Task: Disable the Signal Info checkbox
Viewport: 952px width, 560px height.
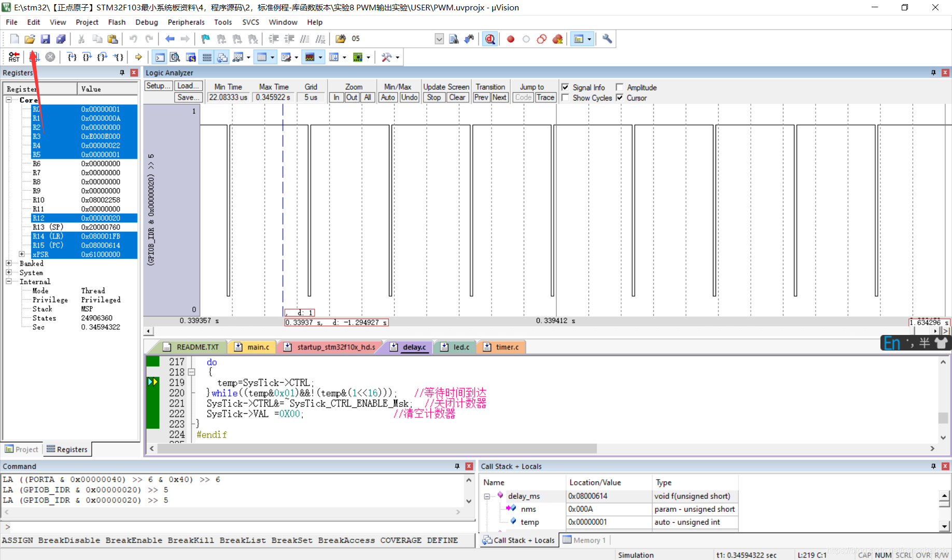Action: 565,87
